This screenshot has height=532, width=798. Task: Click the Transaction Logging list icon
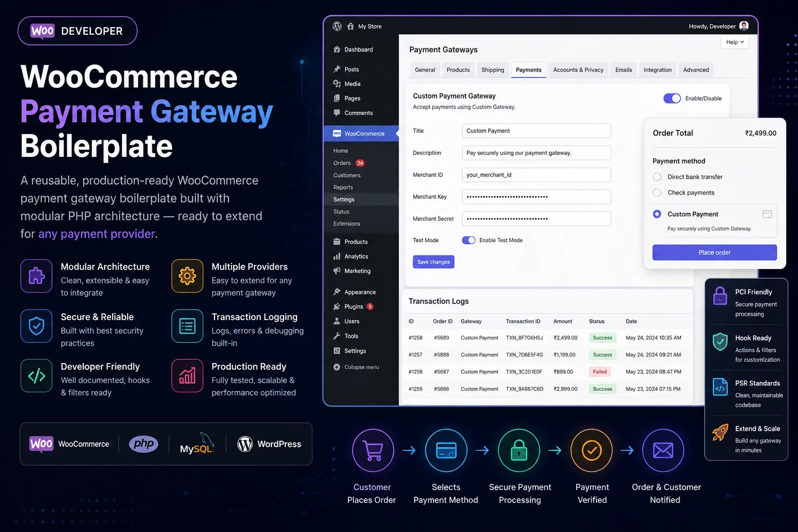[x=188, y=326]
